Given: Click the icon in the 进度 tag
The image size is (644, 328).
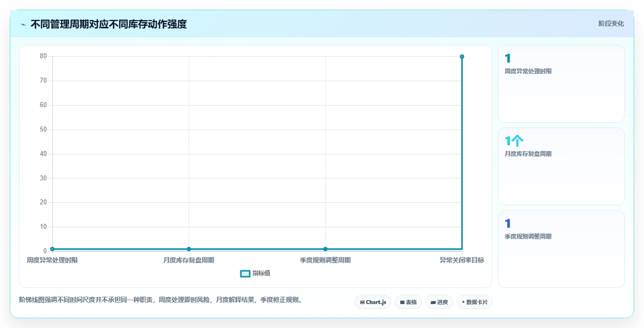Looking at the screenshot, I should tap(433, 303).
